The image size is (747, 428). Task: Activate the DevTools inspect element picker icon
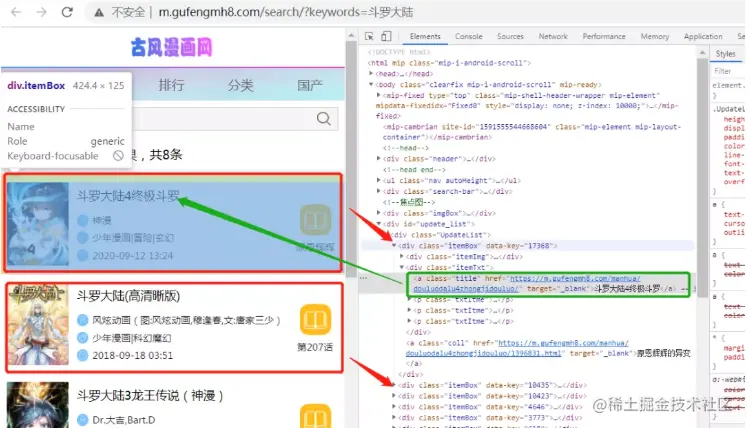(369, 36)
